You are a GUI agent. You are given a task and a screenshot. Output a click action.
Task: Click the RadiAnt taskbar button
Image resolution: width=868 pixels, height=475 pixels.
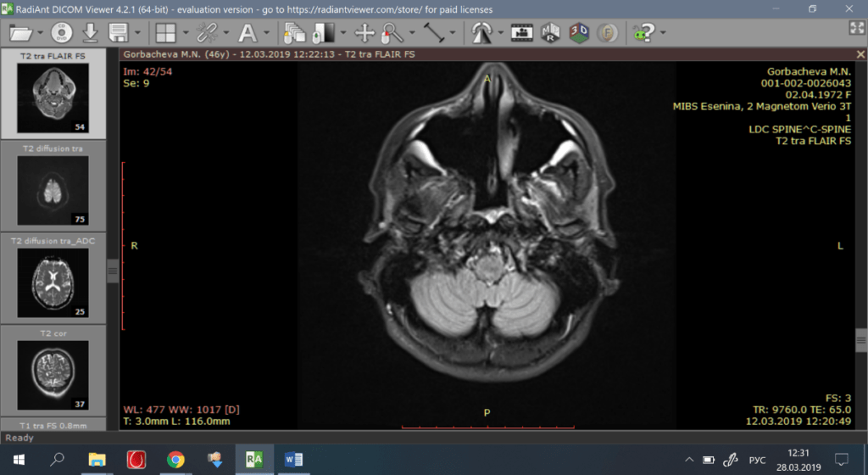point(254,460)
